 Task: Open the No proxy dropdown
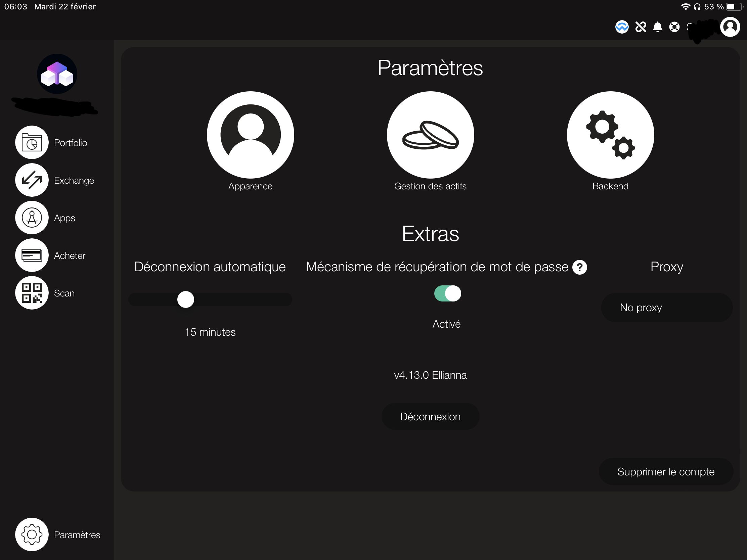(666, 308)
